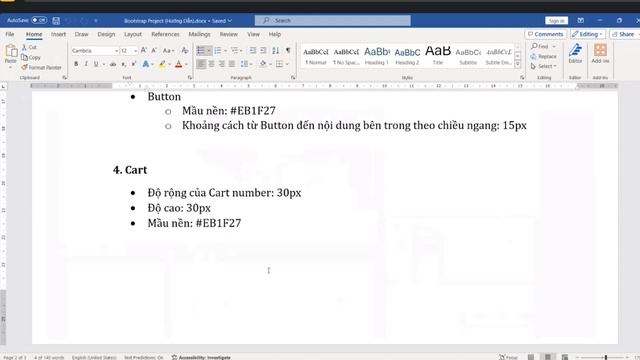
Task: Click Clear All Formatting icon
Action: click(184, 50)
